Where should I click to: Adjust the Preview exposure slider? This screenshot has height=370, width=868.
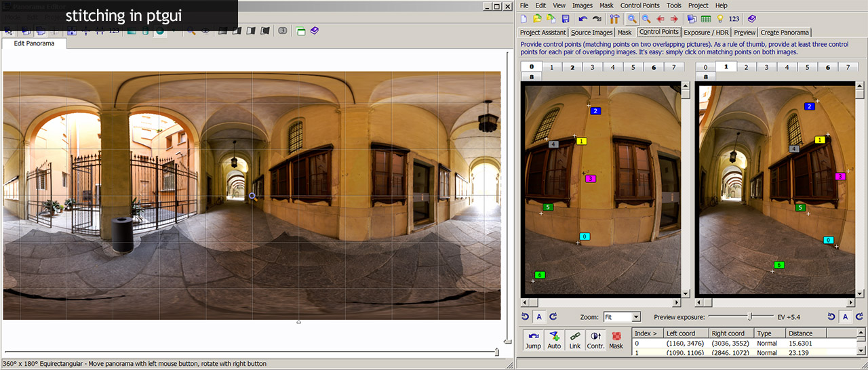click(749, 316)
